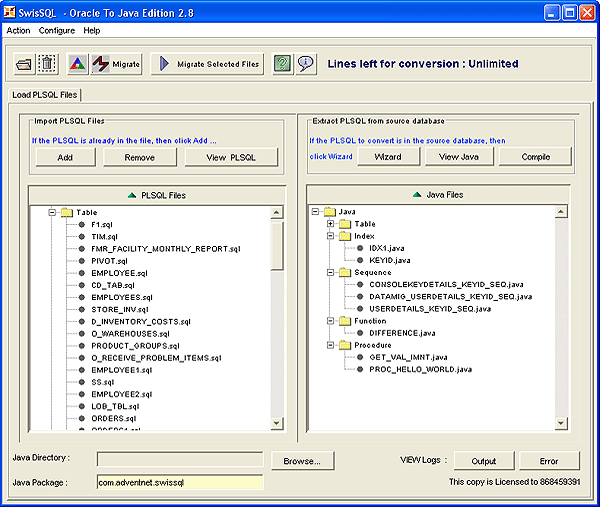The height and width of the screenshot is (507, 600).
Task: Select O_RECEIVE_PROBLEM_ITEMS.sql file
Action: pyautogui.click(x=156, y=358)
